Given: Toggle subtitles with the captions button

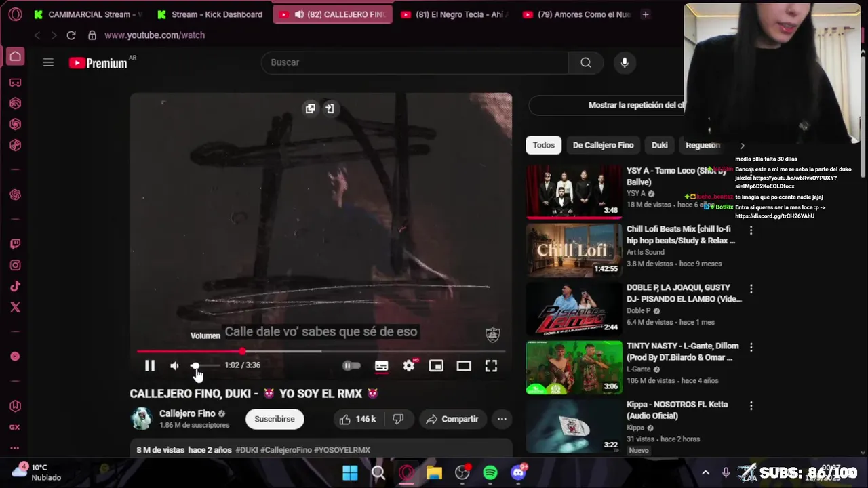Looking at the screenshot, I should click(381, 365).
